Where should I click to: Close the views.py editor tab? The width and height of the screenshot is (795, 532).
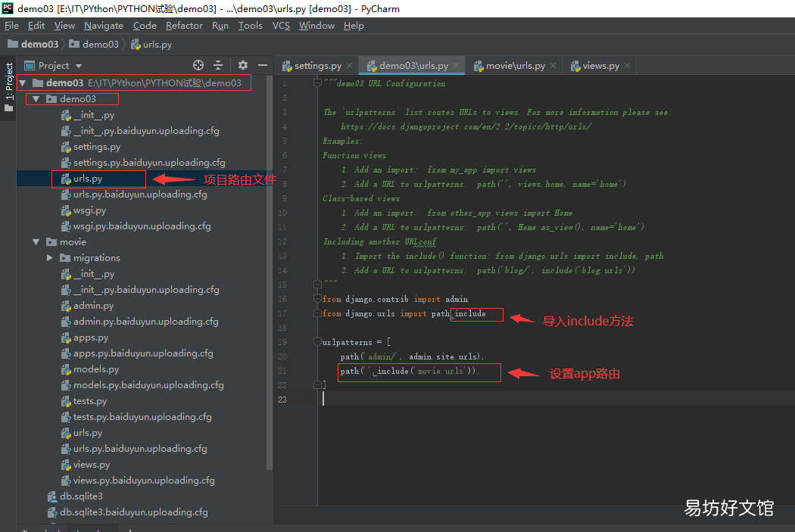[628, 66]
